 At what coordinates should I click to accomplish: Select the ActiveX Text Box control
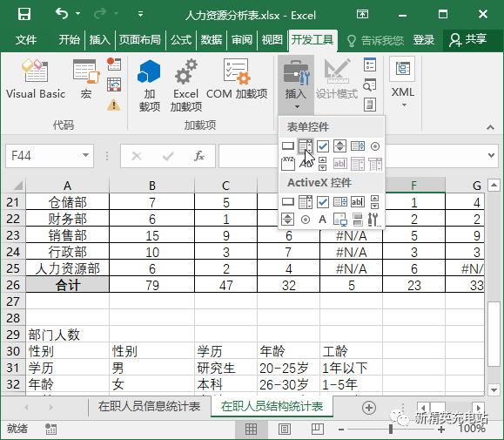click(x=358, y=202)
